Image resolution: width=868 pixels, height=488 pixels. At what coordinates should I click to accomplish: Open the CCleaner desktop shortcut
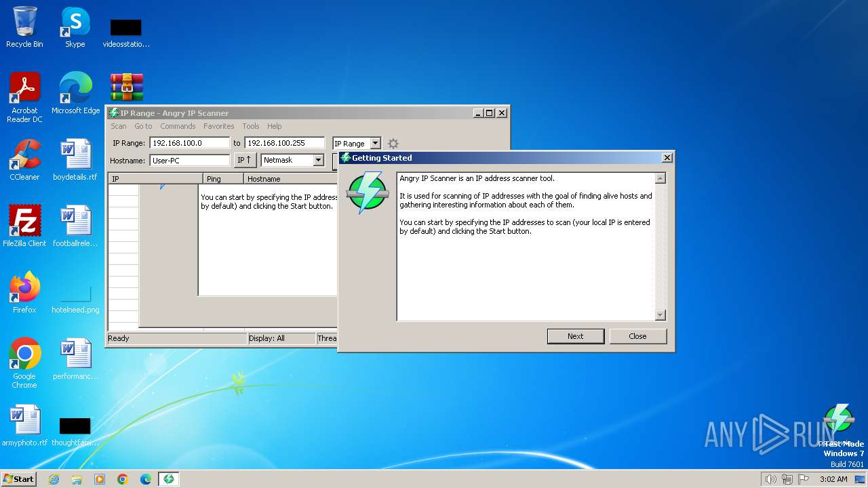tap(24, 159)
